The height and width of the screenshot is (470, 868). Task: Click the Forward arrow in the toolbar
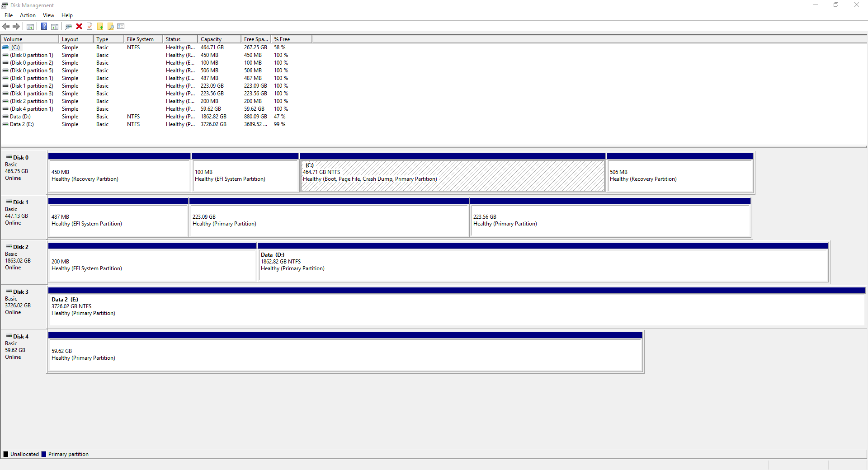coord(16,27)
